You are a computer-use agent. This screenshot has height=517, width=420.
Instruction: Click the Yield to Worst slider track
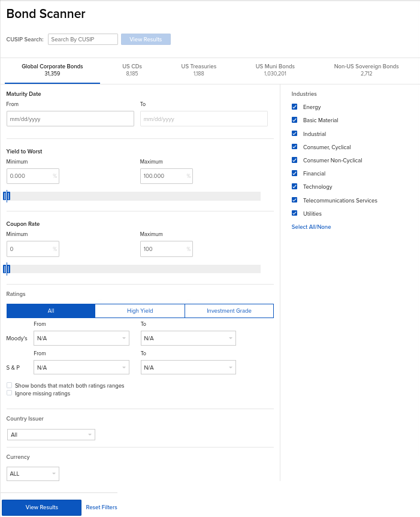click(x=134, y=196)
